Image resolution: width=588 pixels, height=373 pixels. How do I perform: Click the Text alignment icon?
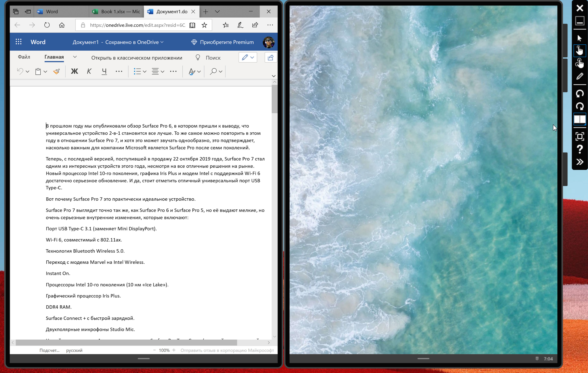pos(156,71)
